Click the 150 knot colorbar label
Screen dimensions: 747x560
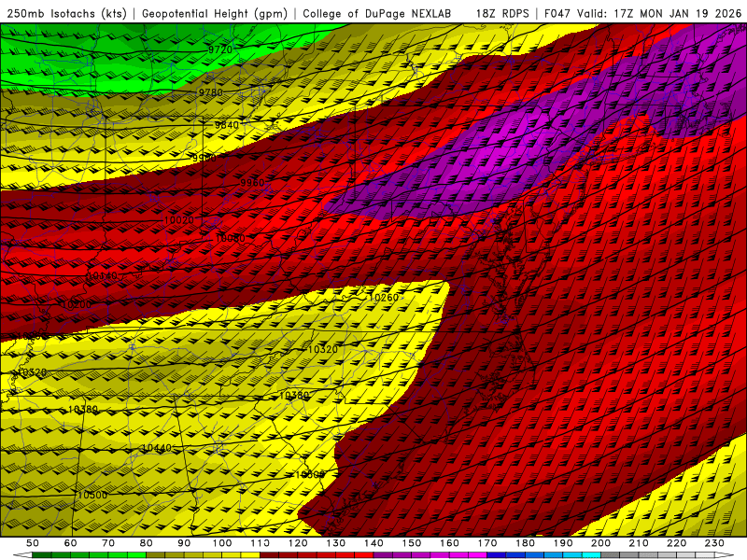pos(412,543)
